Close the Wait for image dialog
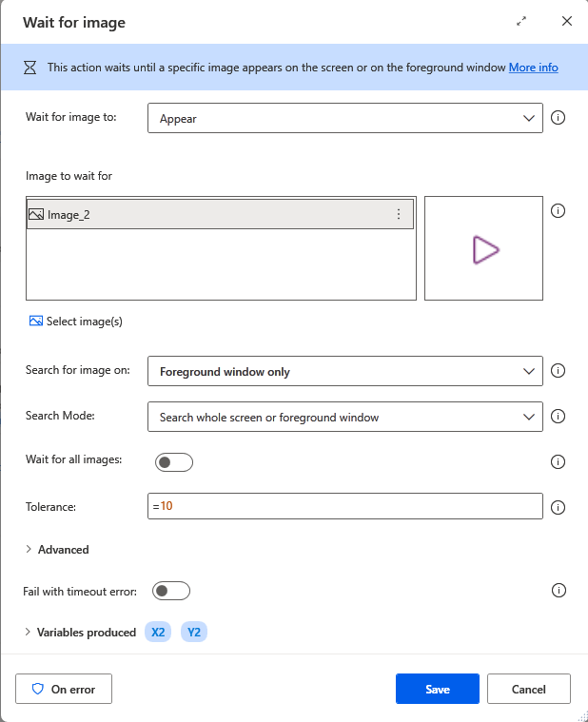Viewport: 588px width, 722px height. (567, 21)
